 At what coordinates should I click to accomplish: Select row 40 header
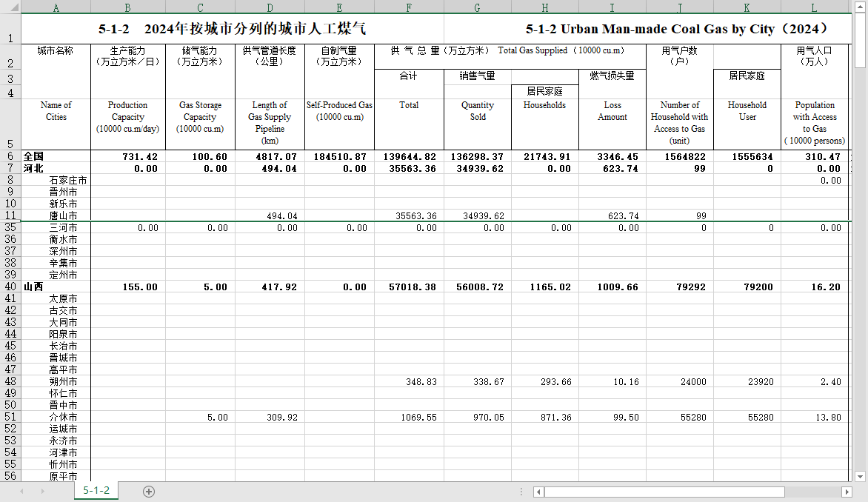coord(10,287)
